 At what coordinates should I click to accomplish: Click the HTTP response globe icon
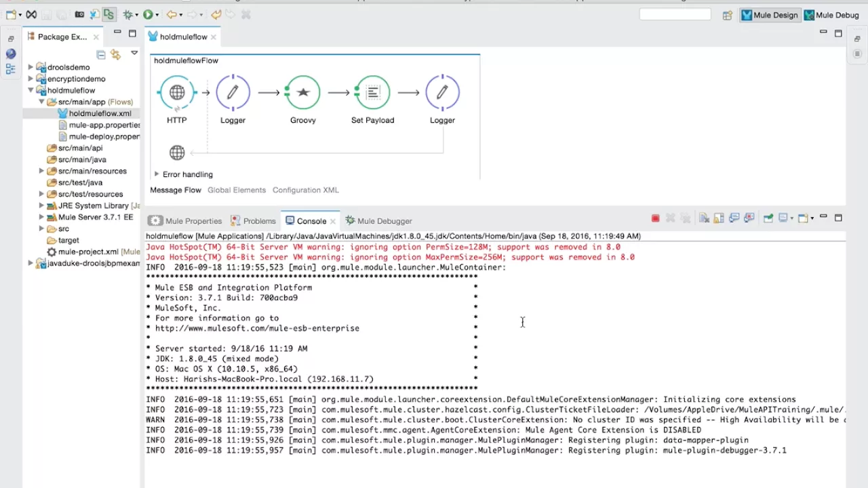coord(177,152)
